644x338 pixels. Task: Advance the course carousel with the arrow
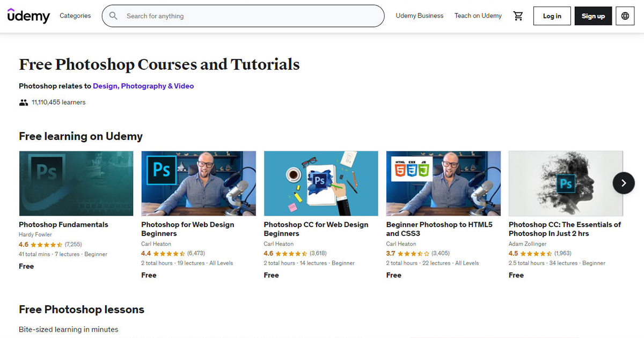click(x=623, y=183)
